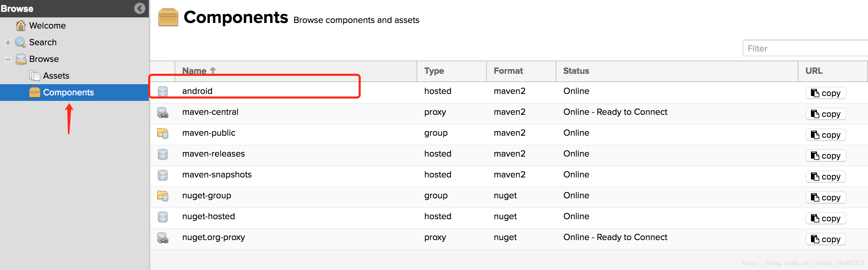Viewport: 868px width, 270px height.
Task: Click the 'group' type cell for maven-public
Action: point(436,133)
